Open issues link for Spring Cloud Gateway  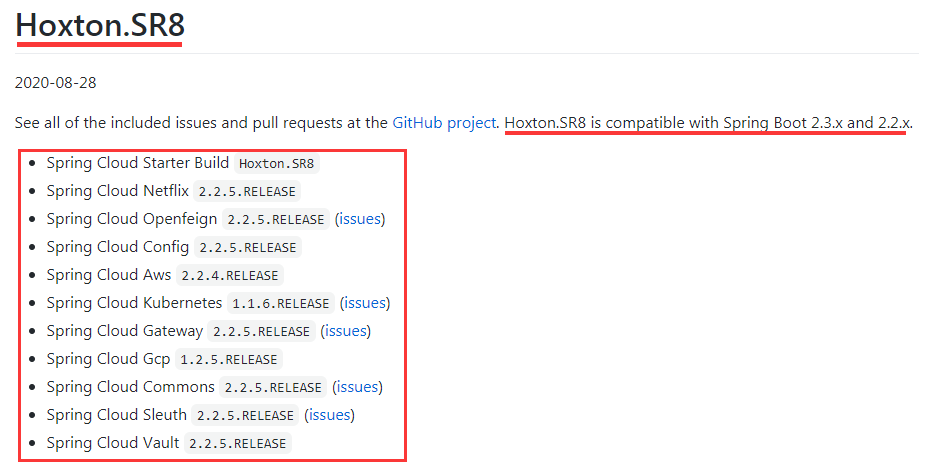(x=346, y=331)
